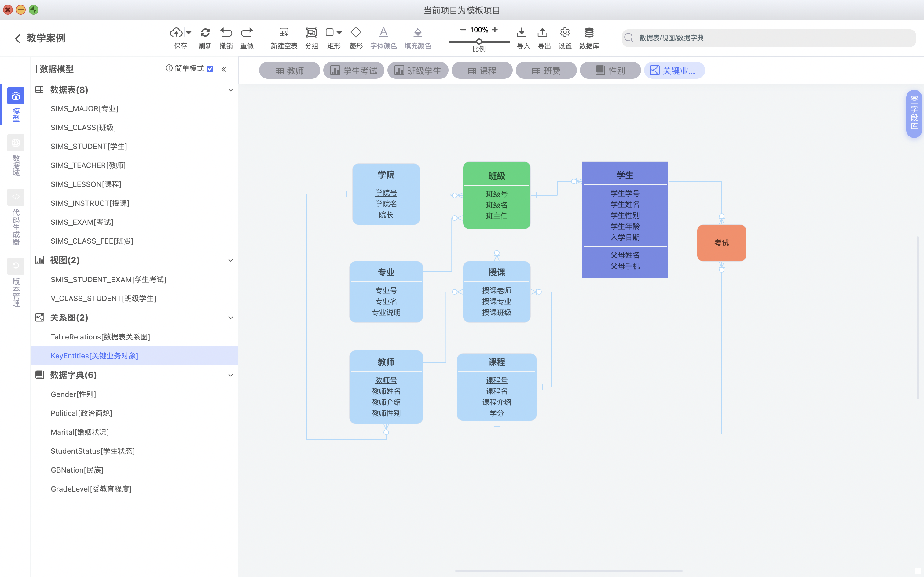The image size is (924, 577).
Task: Open Version Management in the sidebar
Action: (x=16, y=266)
